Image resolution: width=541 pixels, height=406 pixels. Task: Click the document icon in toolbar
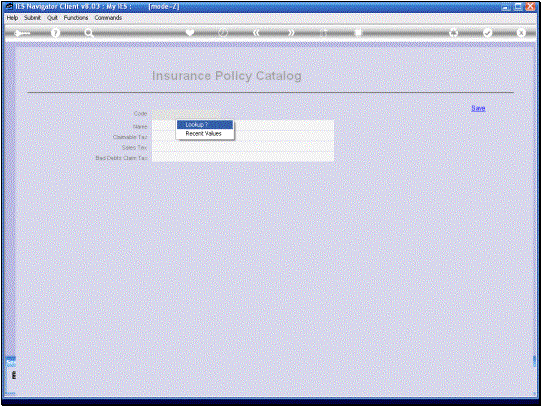point(358,33)
